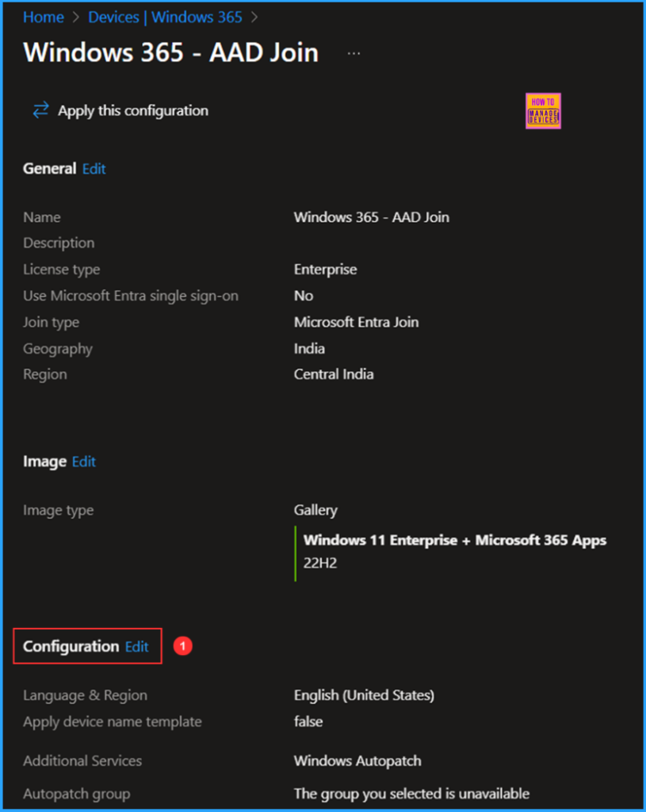Go to the Home breadcrumb
The width and height of the screenshot is (646, 812).
click(x=44, y=17)
